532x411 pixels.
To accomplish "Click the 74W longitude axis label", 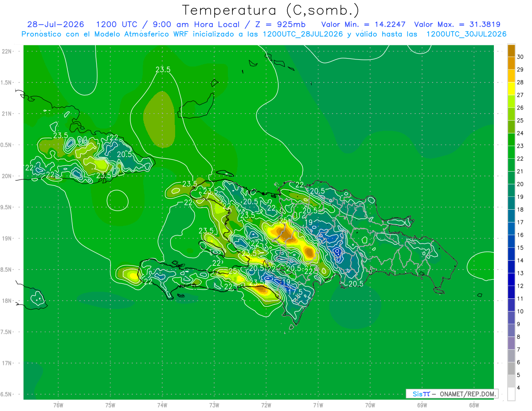I will [162, 405].
